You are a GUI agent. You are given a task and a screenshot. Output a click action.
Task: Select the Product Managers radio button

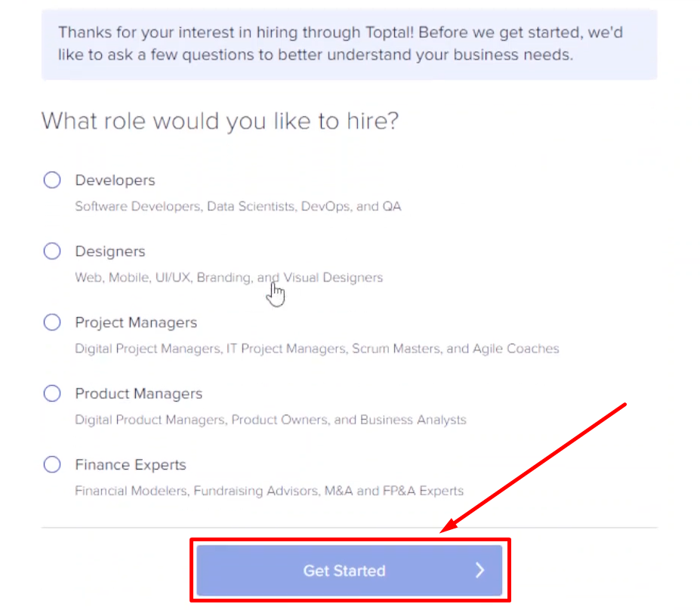[52, 393]
